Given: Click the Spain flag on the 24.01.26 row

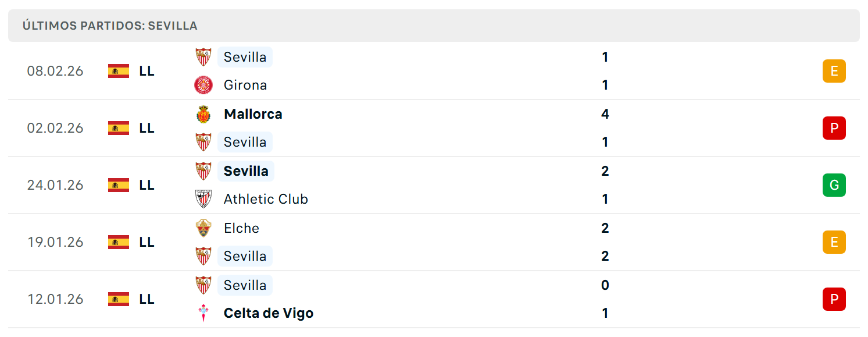Looking at the screenshot, I should [x=119, y=185].
